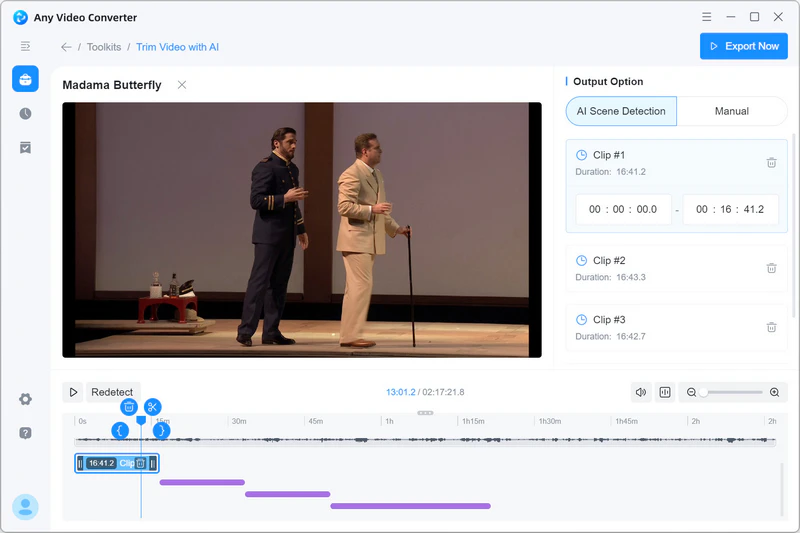Open the history clock sidebar icon

pyautogui.click(x=25, y=114)
